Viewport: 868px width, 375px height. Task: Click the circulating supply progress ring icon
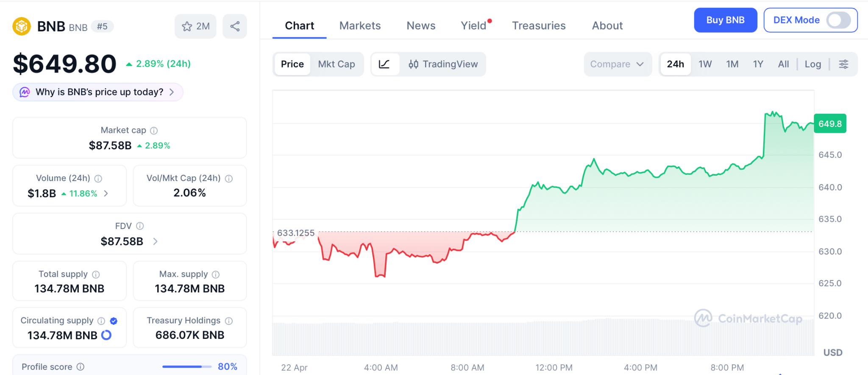106,335
